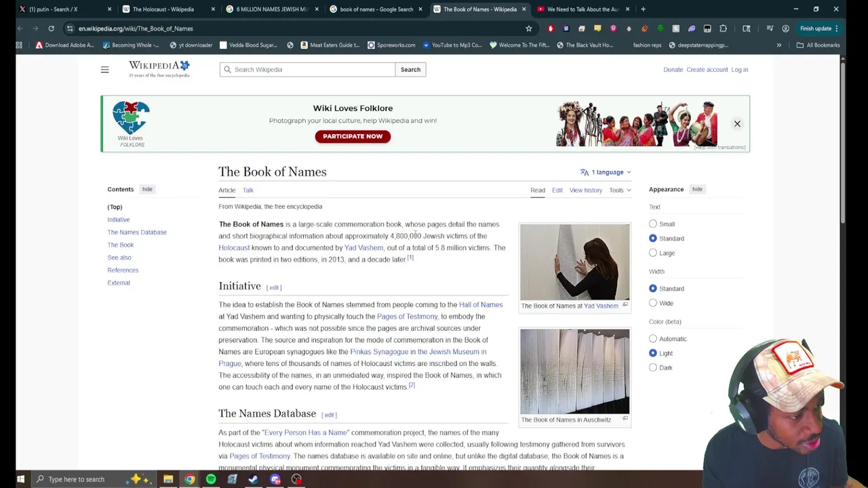Image resolution: width=868 pixels, height=488 pixels.
Task: Open the Wikipedia main menu hamburger icon
Action: tap(104, 69)
